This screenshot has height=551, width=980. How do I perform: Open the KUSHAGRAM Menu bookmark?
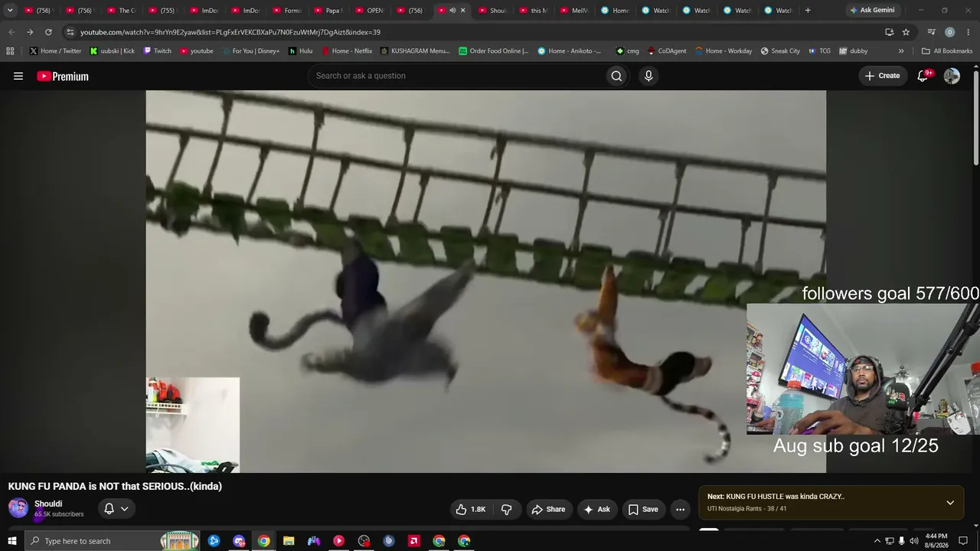[415, 51]
